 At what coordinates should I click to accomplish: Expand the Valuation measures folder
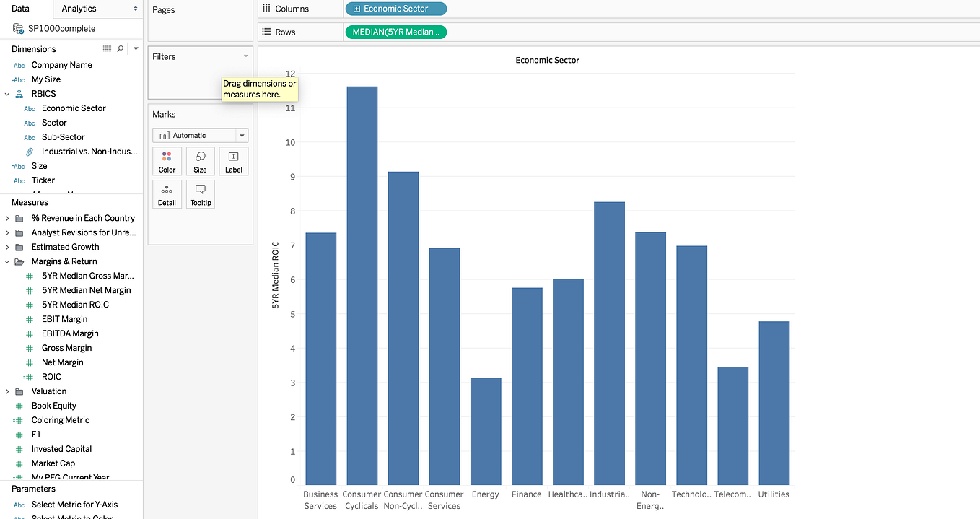click(x=7, y=391)
